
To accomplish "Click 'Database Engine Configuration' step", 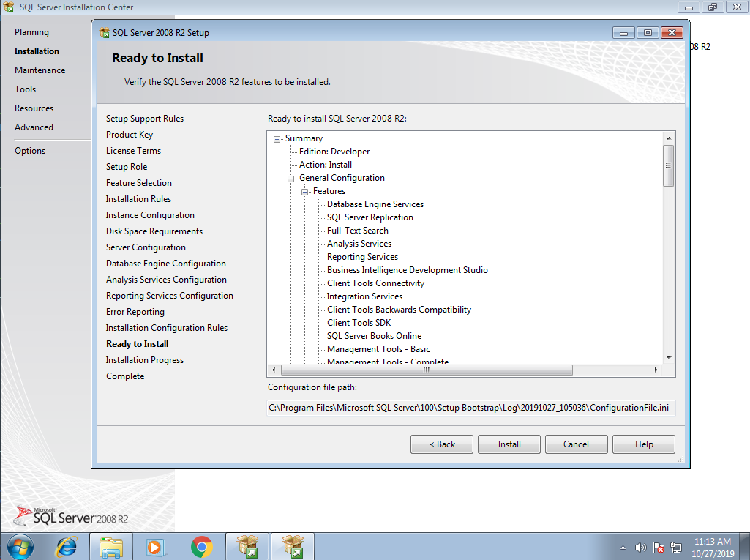I will pos(166,264).
